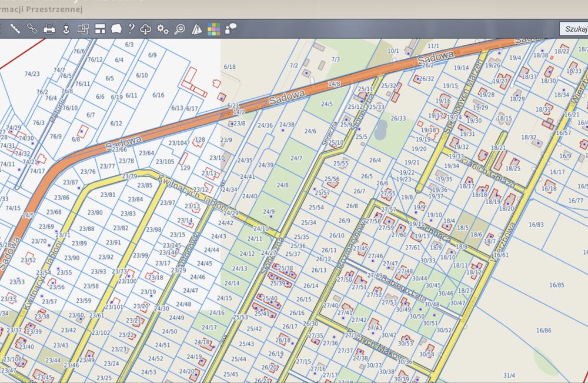Click the magnifier address search icon
Viewport: 588px width, 383px height.
179,29
